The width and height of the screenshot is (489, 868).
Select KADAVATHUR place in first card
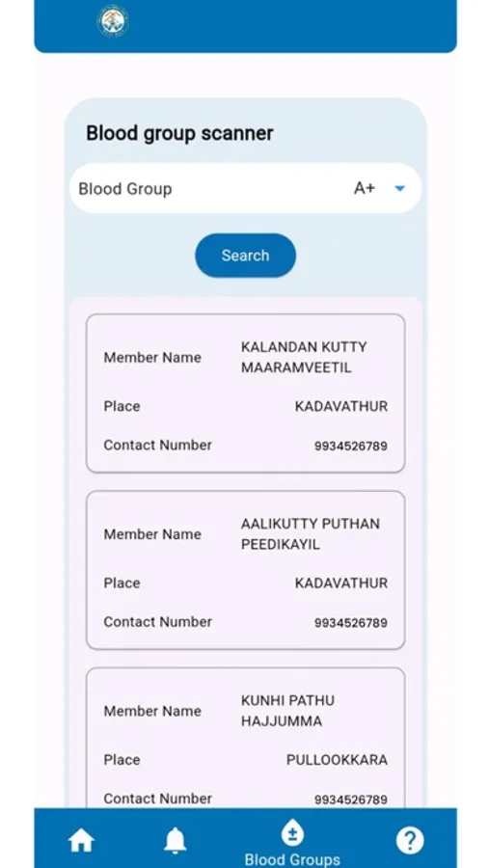pos(341,406)
